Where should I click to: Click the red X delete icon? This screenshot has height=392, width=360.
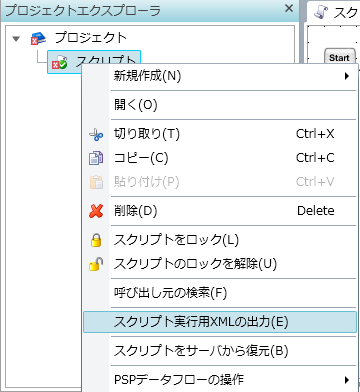[96, 211]
